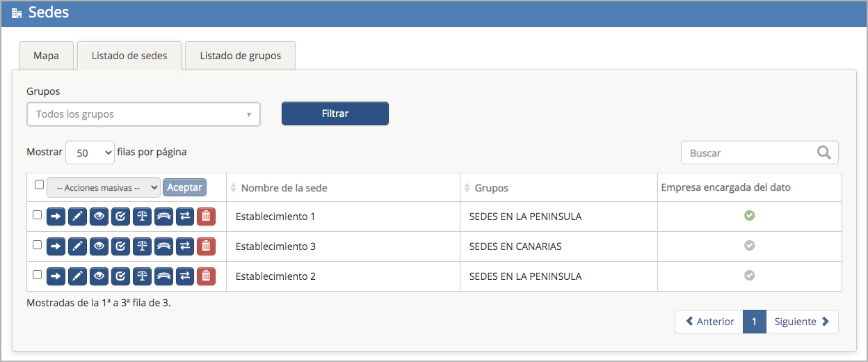The image size is (868, 362).
Task: Click the eye icon for Establecimiento 3
Action: [99, 246]
